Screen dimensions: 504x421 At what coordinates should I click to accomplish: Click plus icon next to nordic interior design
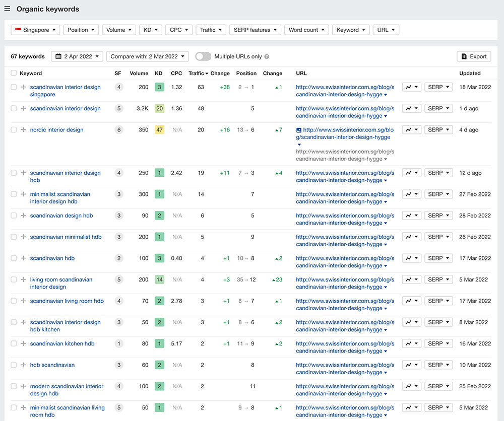point(23,130)
